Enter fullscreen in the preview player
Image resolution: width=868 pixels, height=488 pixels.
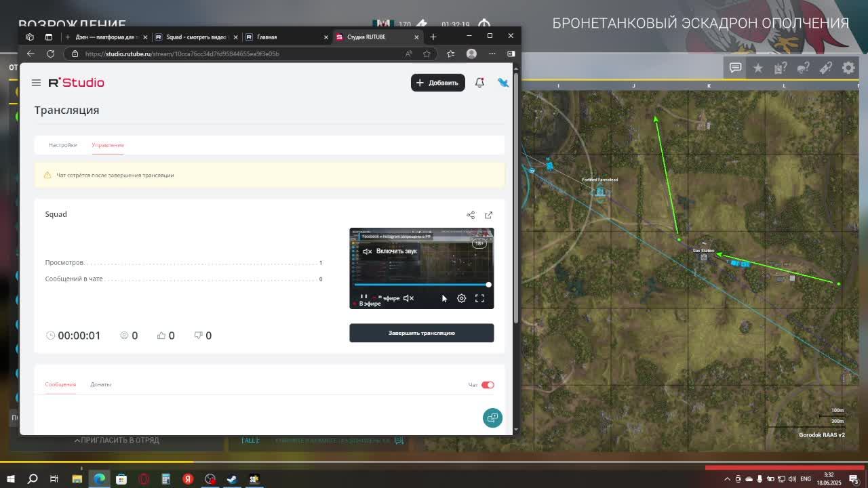click(x=479, y=298)
